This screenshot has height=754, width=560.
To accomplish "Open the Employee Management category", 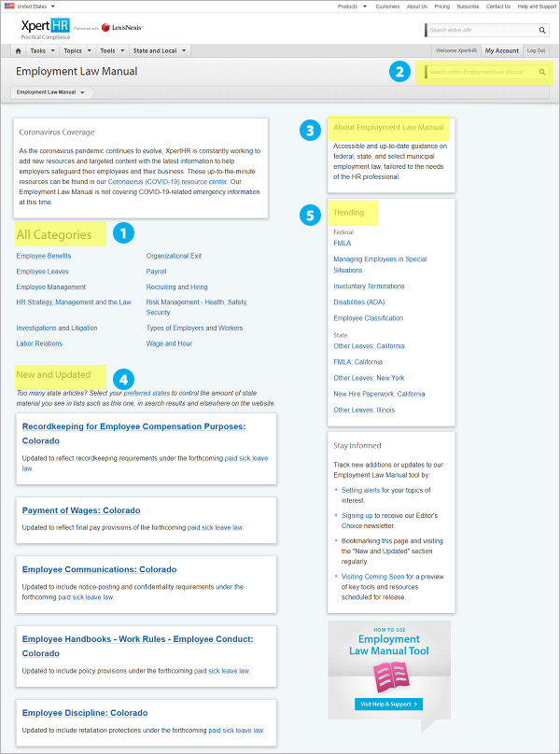I will click(51, 287).
